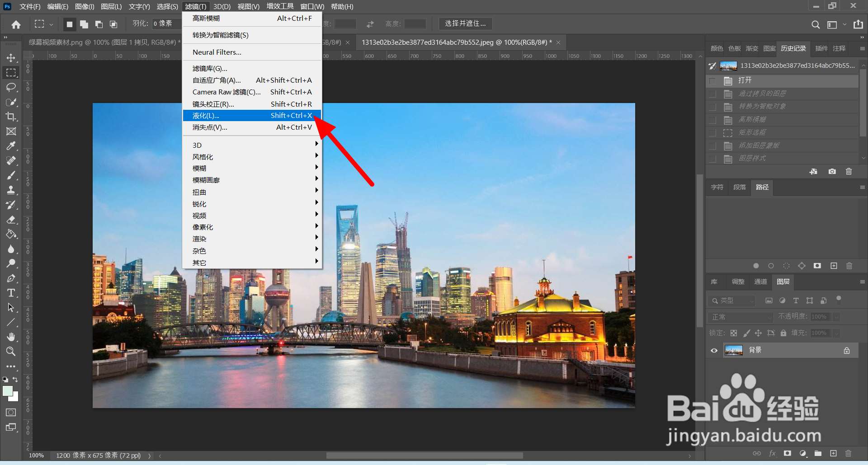Viewport: 868px width, 465px height.
Task: Select the Pen tool
Action: [11, 278]
